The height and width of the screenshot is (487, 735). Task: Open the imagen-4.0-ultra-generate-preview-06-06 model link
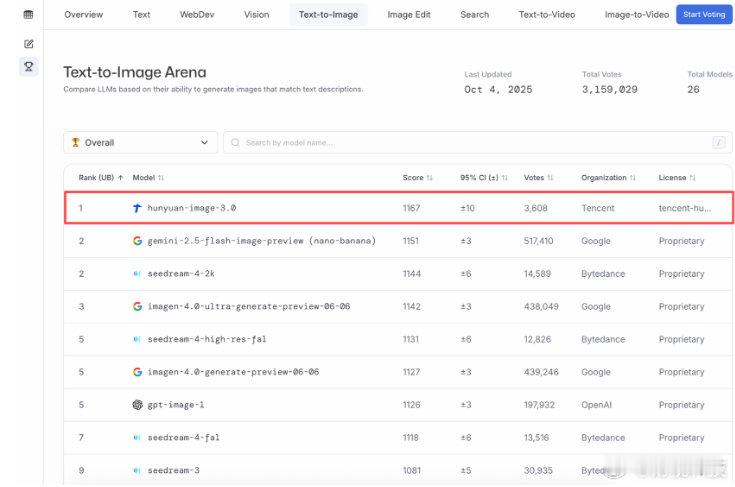(248, 307)
